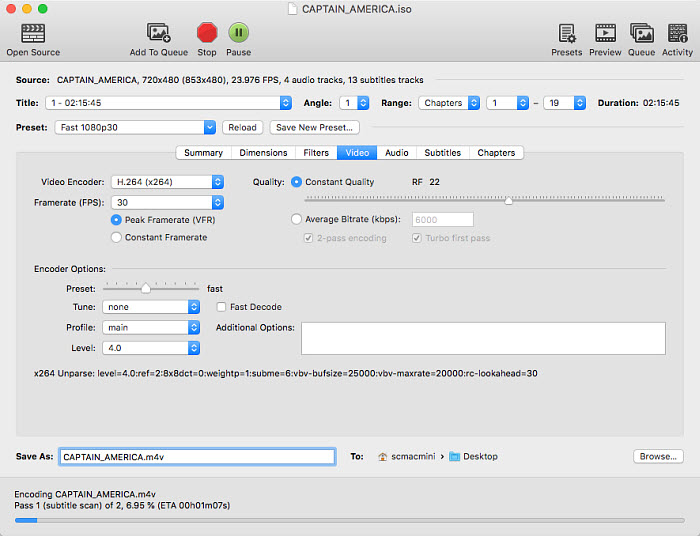The width and height of the screenshot is (700, 536).
Task: Open the Range type dropdown set to Chapters
Action: tap(449, 103)
